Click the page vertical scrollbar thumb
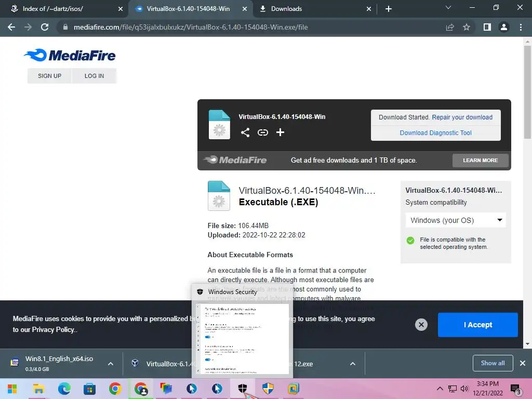The image size is (532, 399). pyautogui.click(x=527, y=91)
